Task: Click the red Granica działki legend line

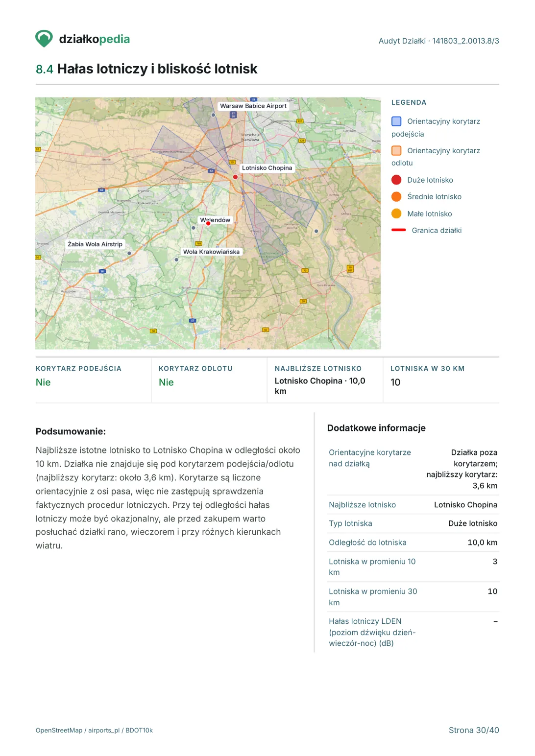Action: tap(399, 230)
